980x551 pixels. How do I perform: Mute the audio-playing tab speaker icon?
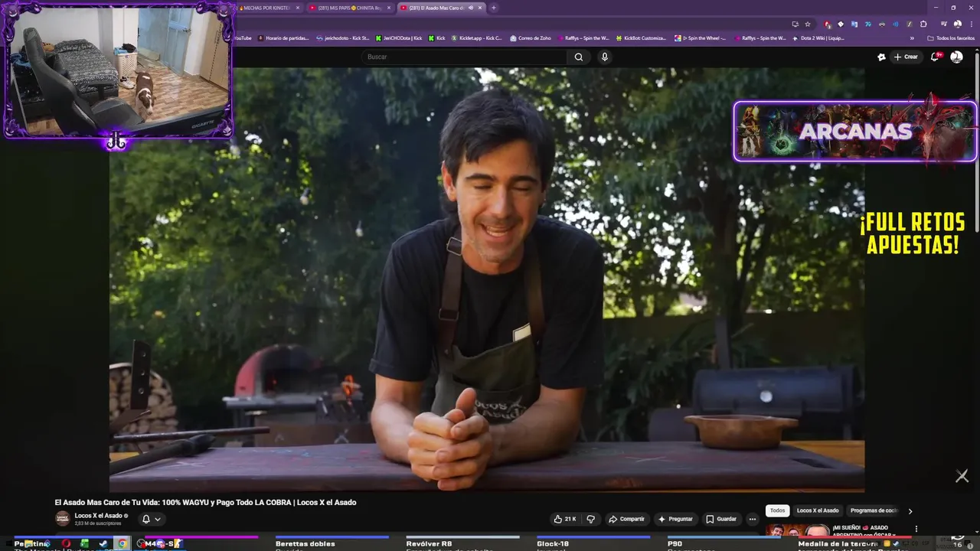470,8
